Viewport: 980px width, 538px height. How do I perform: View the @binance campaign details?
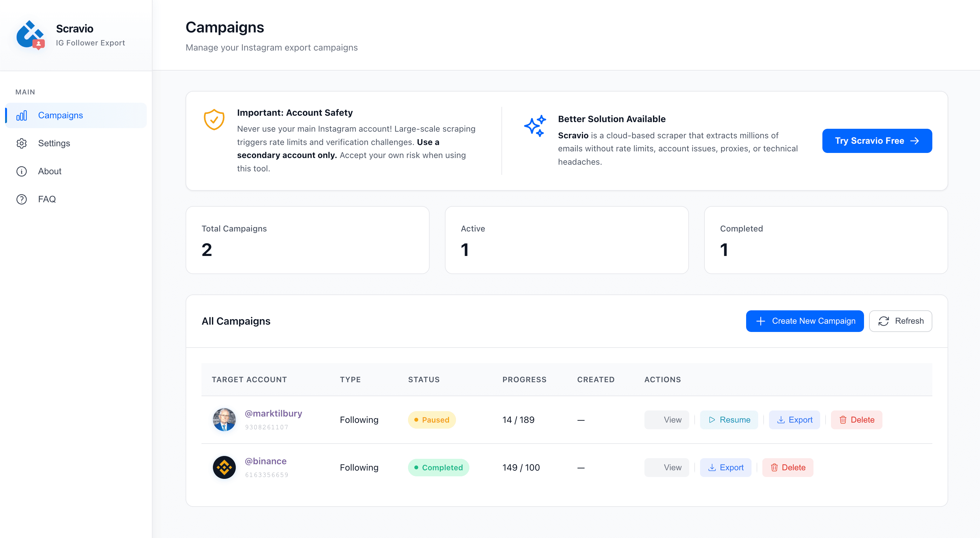(666, 467)
